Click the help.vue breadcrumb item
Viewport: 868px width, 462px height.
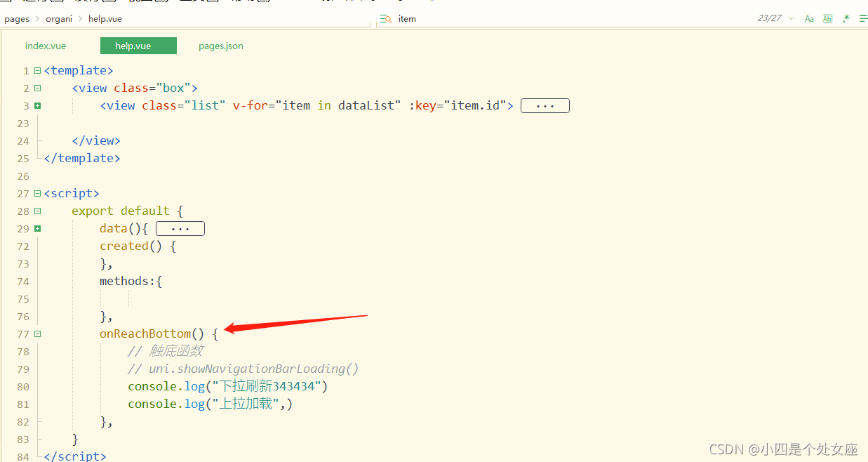[104, 18]
